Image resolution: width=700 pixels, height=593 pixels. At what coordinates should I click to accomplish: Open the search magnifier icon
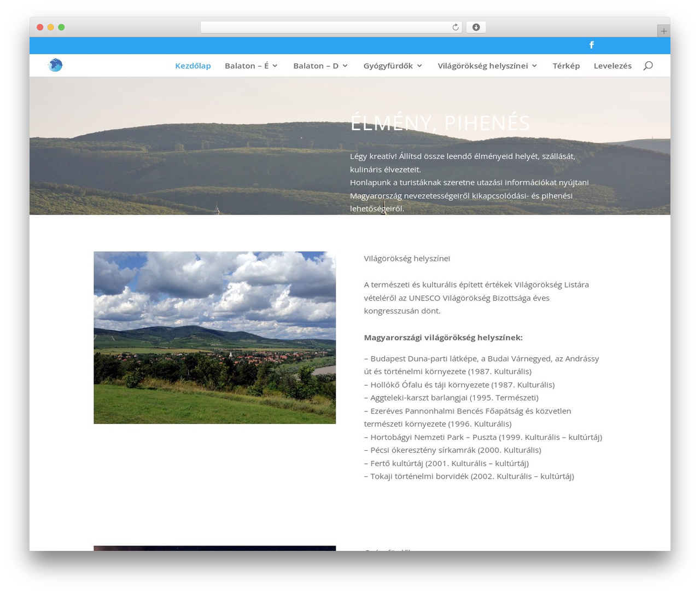click(648, 66)
